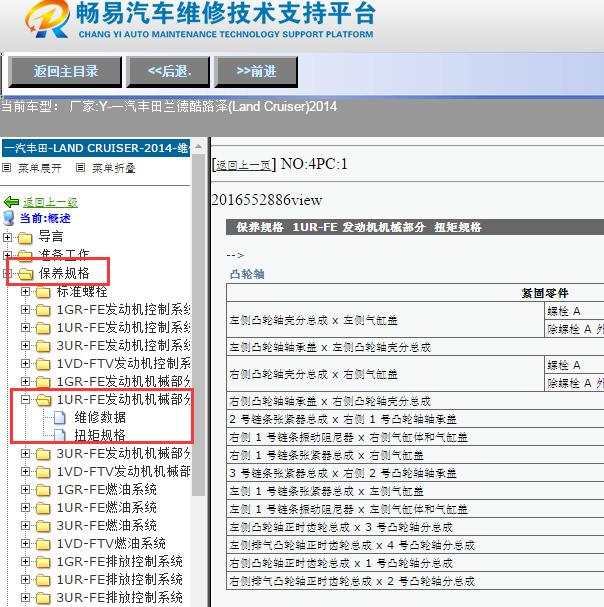Open the 扭矩规格 tree item
The image size is (604, 607).
tap(100, 436)
